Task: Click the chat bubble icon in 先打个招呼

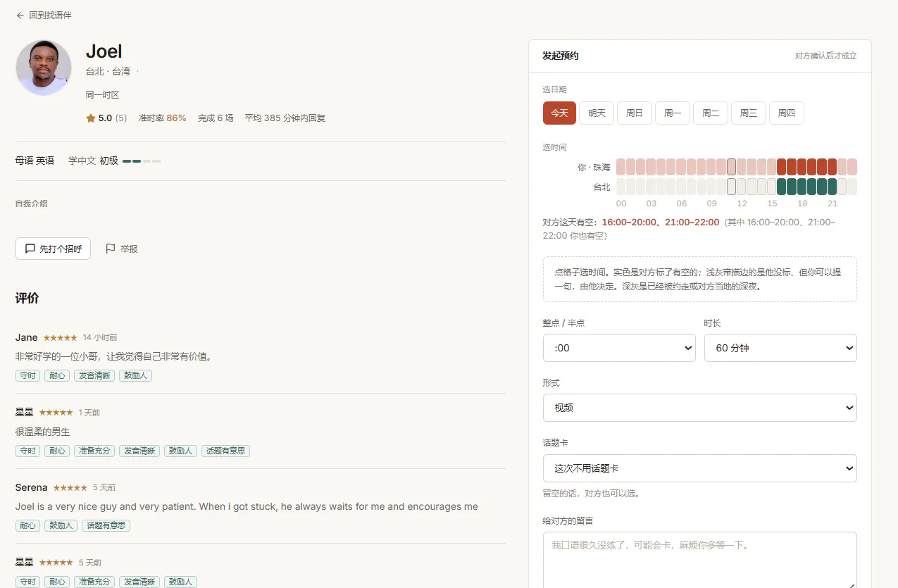Action: pyautogui.click(x=30, y=249)
